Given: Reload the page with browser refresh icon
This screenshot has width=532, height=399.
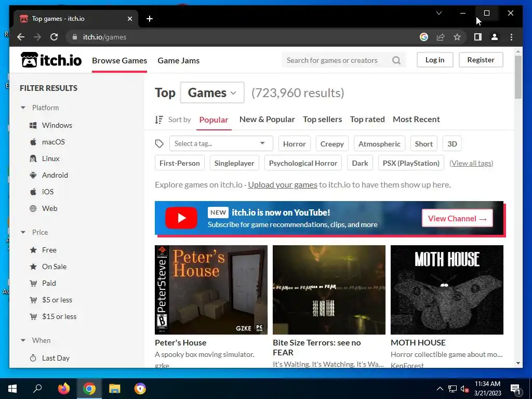Looking at the screenshot, I should [54, 37].
